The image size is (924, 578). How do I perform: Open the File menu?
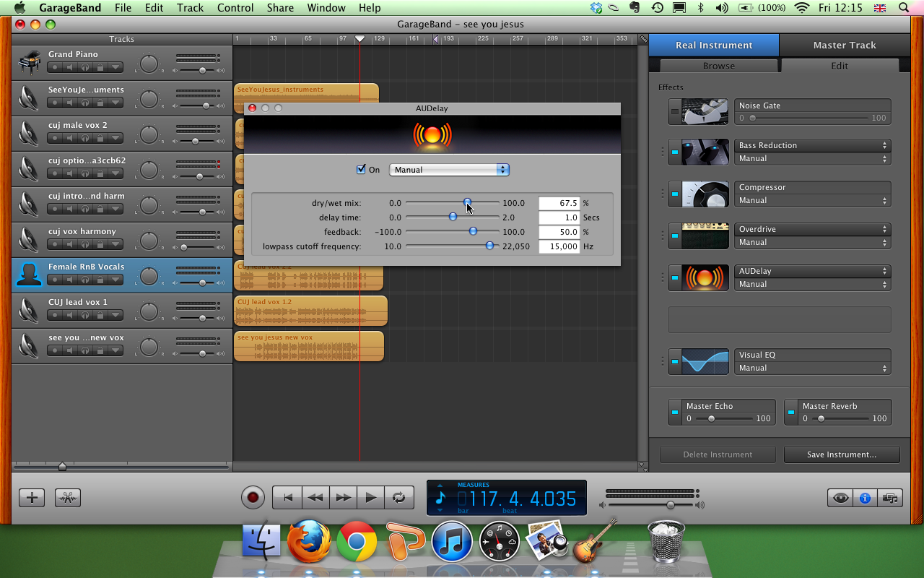click(123, 8)
